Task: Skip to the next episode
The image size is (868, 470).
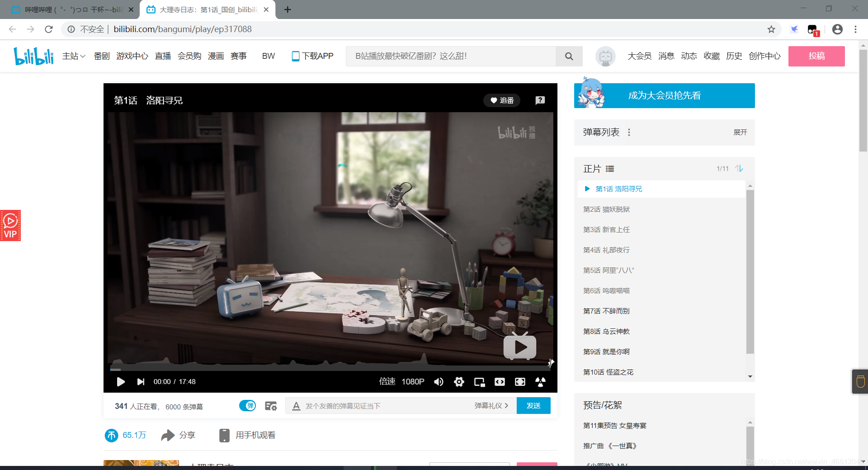Action: [x=141, y=382]
